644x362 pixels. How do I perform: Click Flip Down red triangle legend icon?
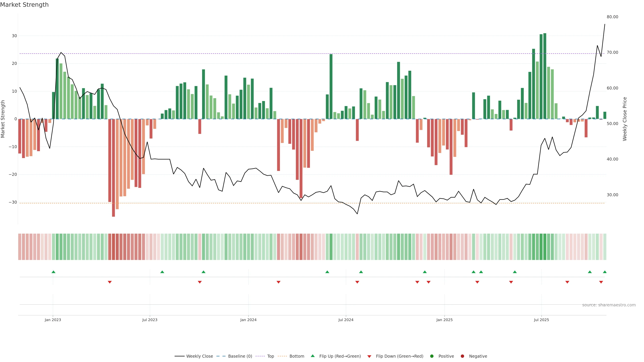click(369, 356)
